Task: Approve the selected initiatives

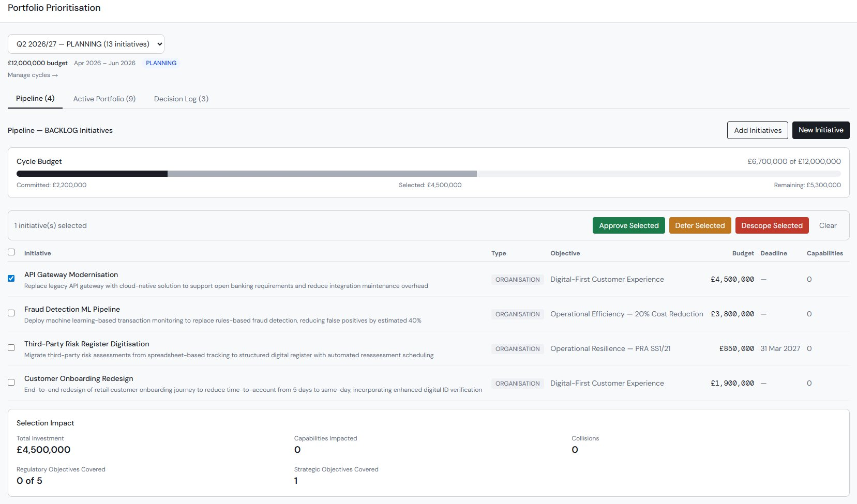Action: (x=628, y=225)
